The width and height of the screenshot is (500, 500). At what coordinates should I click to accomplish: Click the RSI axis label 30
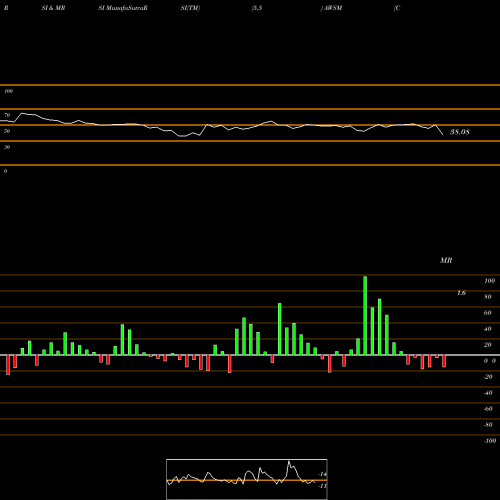coord(7,147)
